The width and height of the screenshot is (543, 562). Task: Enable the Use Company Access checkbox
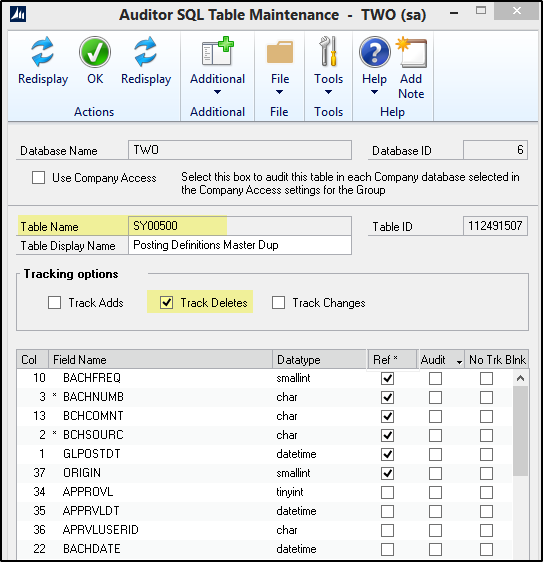pyautogui.click(x=38, y=177)
